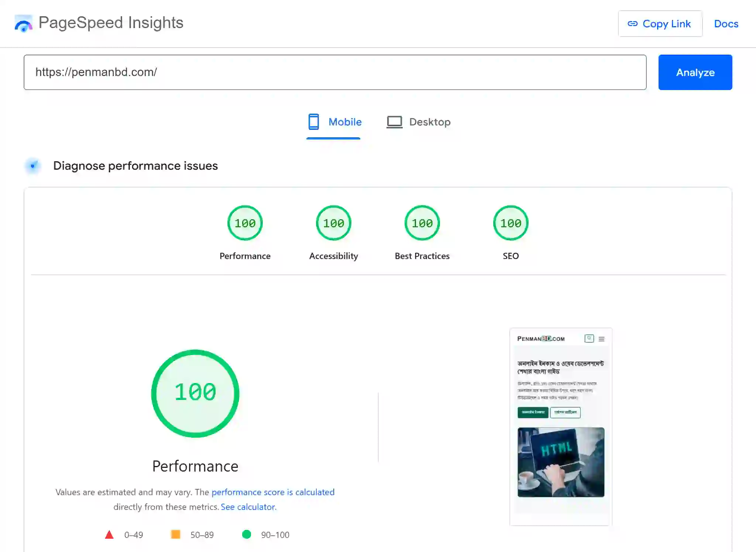The width and height of the screenshot is (756, 552).
Task: Click the green 90–100 legend circle
Action: pos(246,534)
